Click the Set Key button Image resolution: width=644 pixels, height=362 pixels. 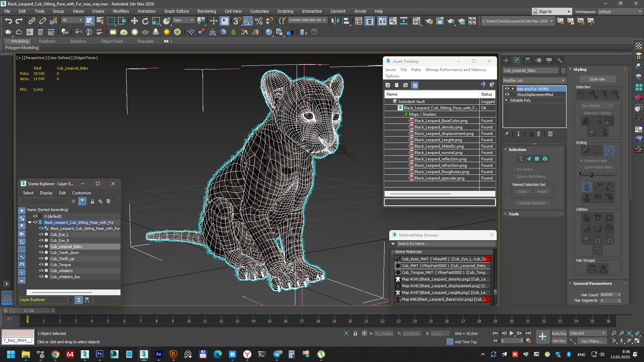point(559,341)
